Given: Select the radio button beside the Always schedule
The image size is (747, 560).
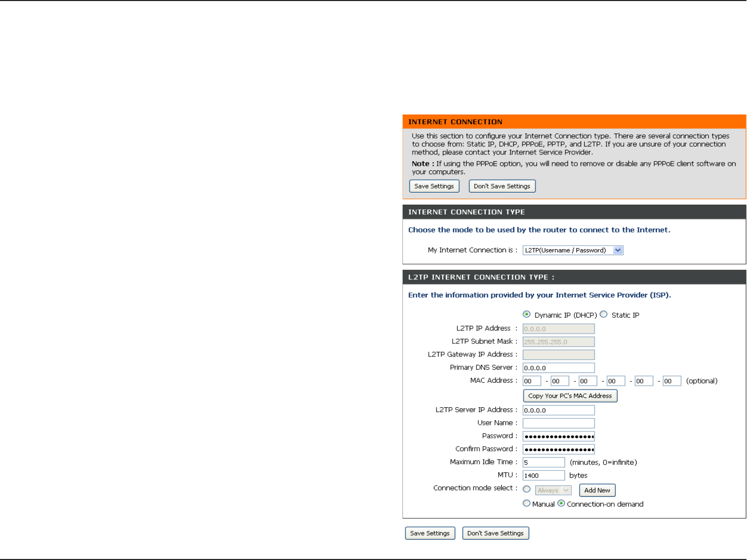Looking at the screenshot, I should 527,490.
